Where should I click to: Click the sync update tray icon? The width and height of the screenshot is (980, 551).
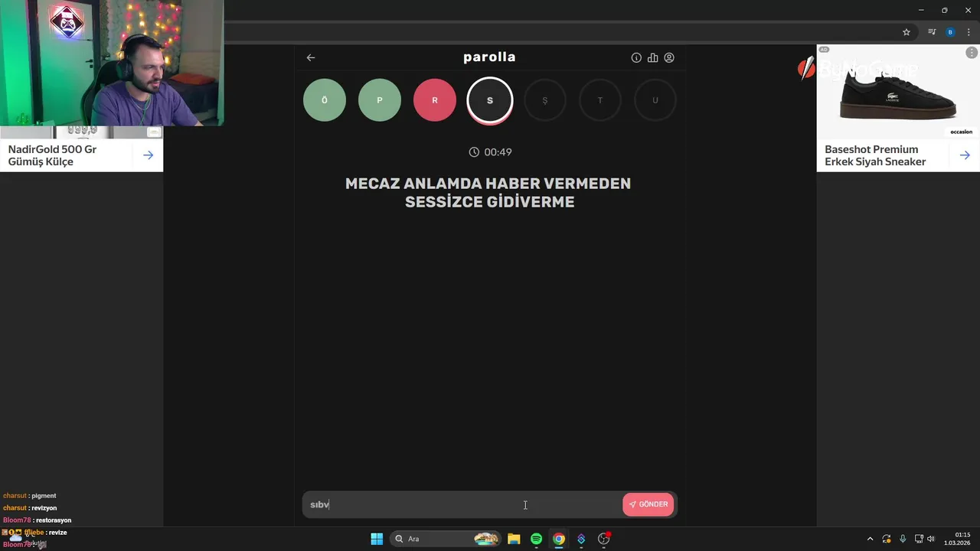point(887,539)
